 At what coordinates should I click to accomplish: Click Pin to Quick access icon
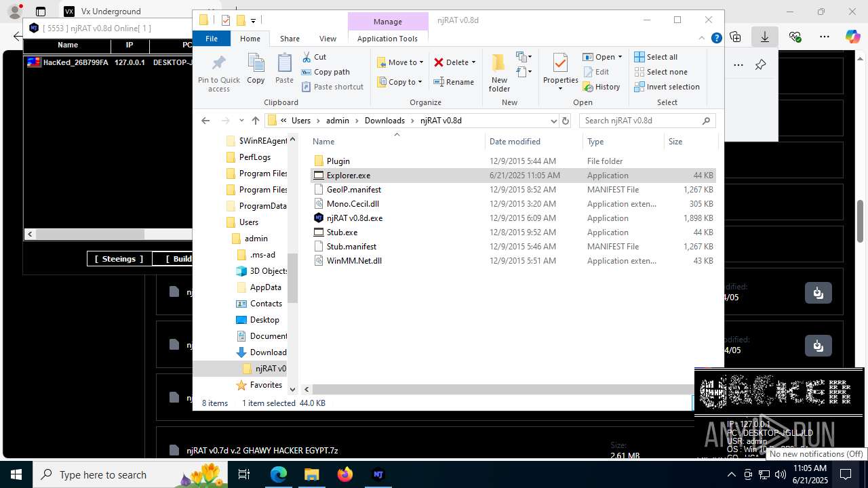tap(218, 73)
